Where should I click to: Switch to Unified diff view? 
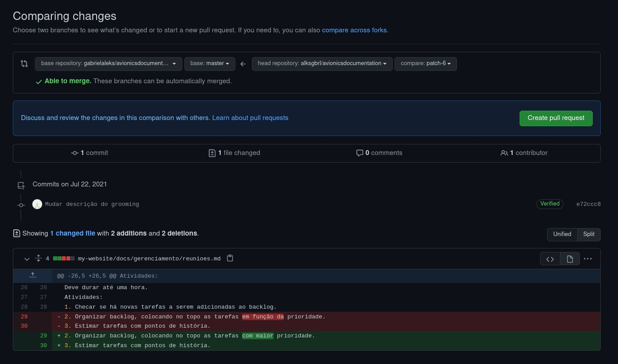pos(562,234)
